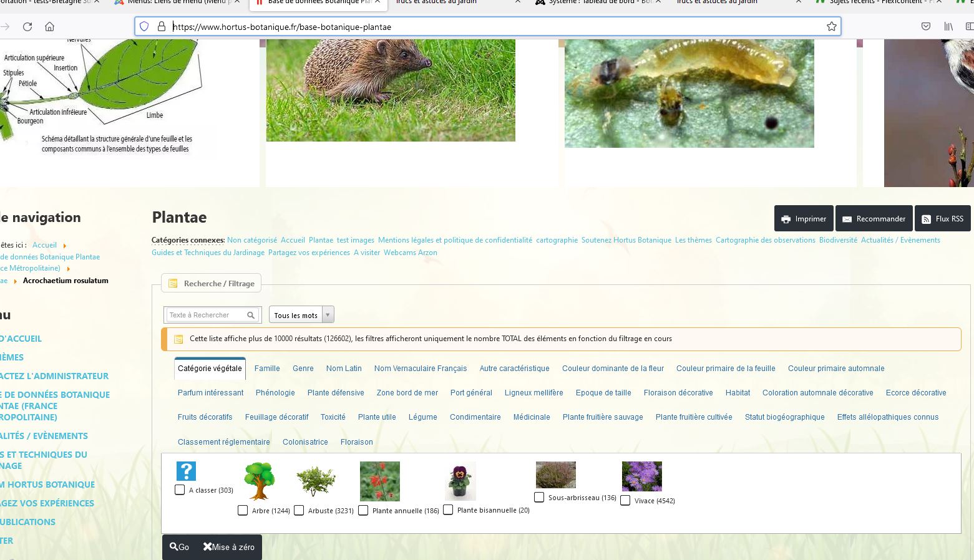Click the tree image for Arbre

pos(259,481)
